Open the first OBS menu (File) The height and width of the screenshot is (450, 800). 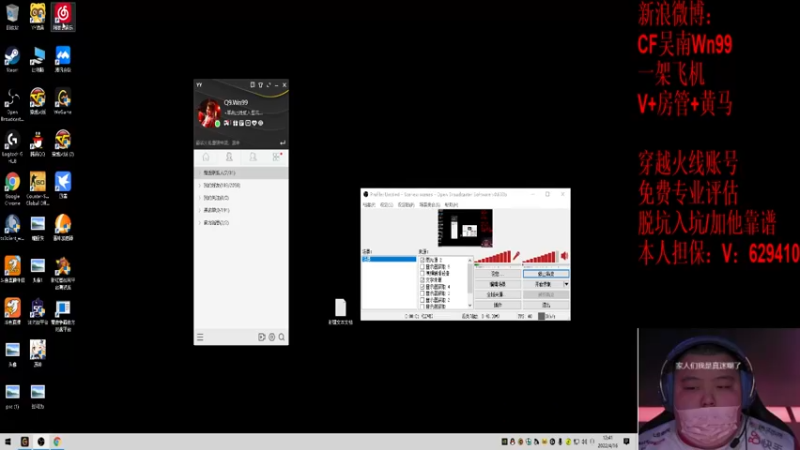pyautogui.click(x=369, y=205)
